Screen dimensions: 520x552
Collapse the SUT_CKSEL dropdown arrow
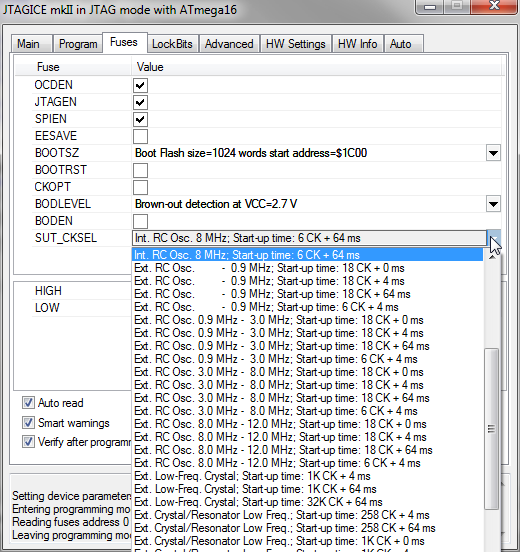pyautogui.click(x=493, y=238)
